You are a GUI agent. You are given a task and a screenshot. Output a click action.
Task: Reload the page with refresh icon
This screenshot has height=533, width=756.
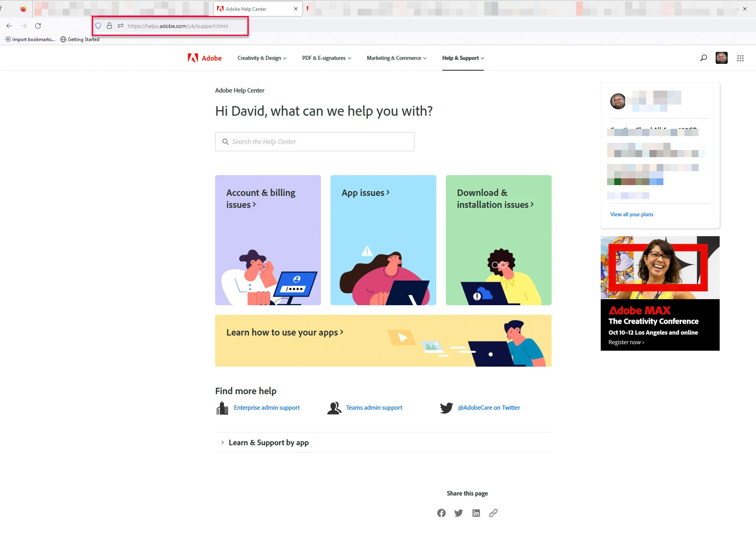(x=38, y=26)
